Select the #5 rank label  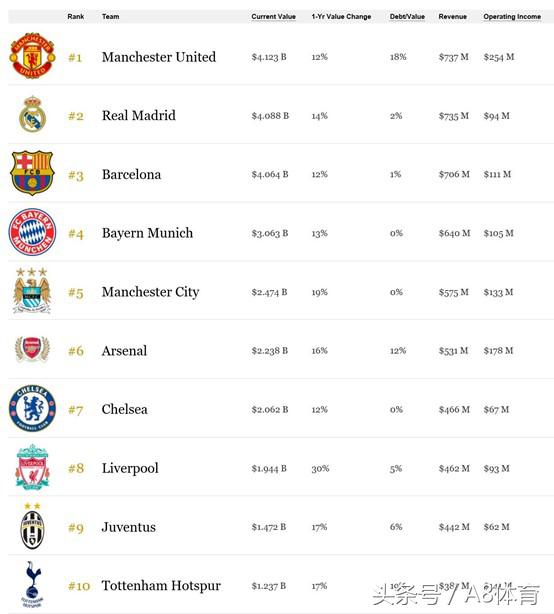[76, 293]
